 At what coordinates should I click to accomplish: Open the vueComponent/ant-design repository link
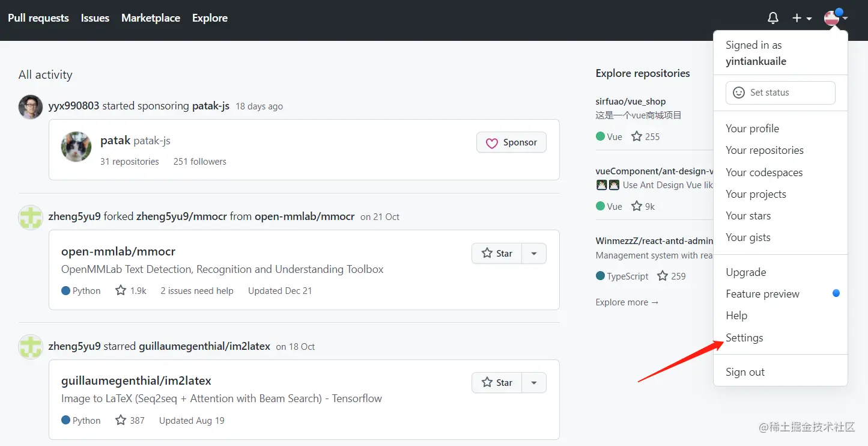(x=654, y=171)
